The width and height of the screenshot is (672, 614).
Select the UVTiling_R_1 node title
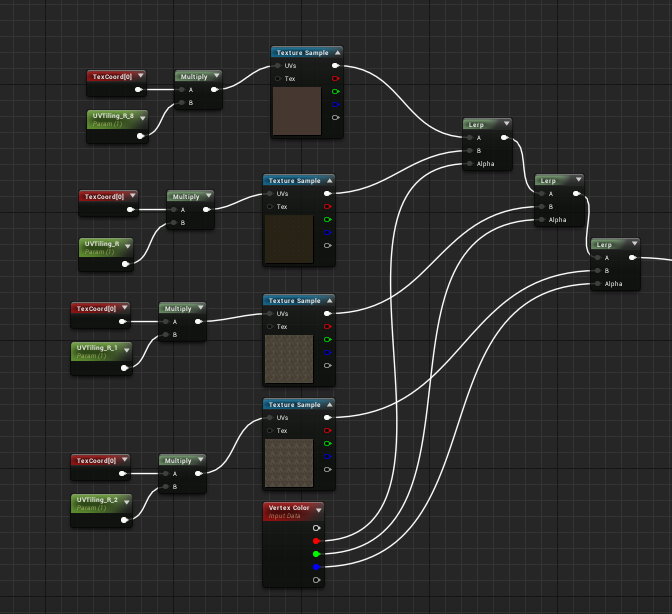pos(97,347)
